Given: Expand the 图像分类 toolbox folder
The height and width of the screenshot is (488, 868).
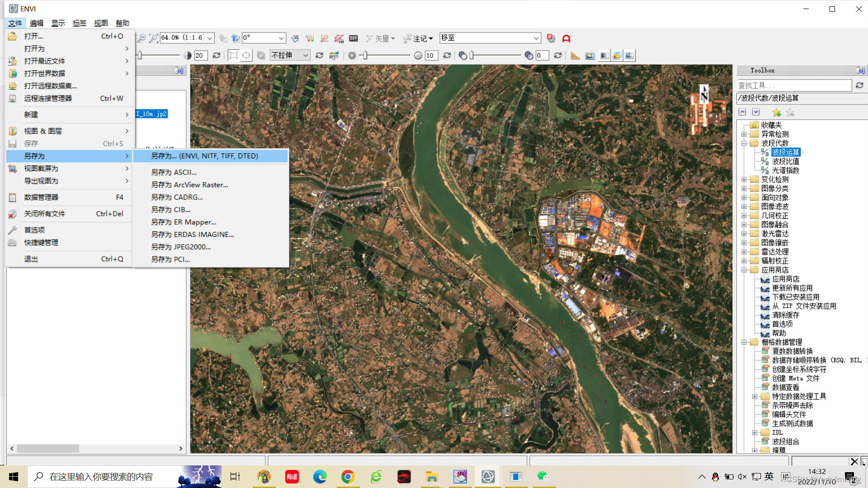Looking at the screenshot, I should click(744, 188).
